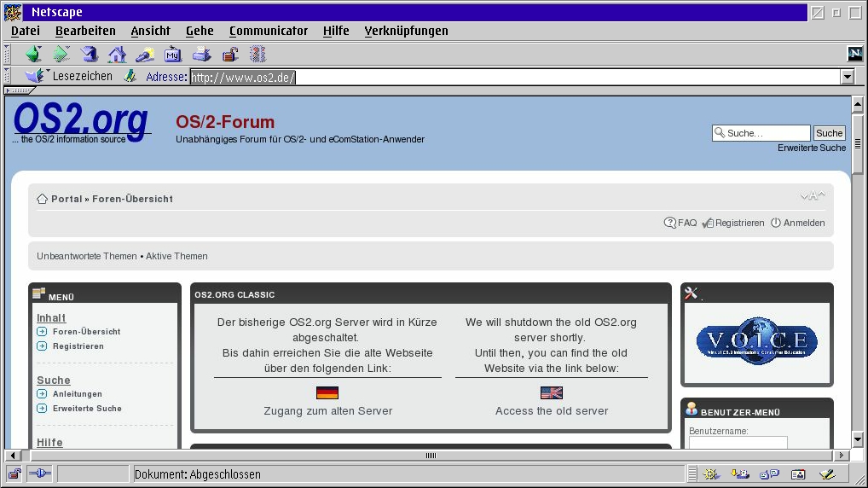Open the Newsgroups component bar icon
This screenshot has height=488, width=868.
click(769, 474)
